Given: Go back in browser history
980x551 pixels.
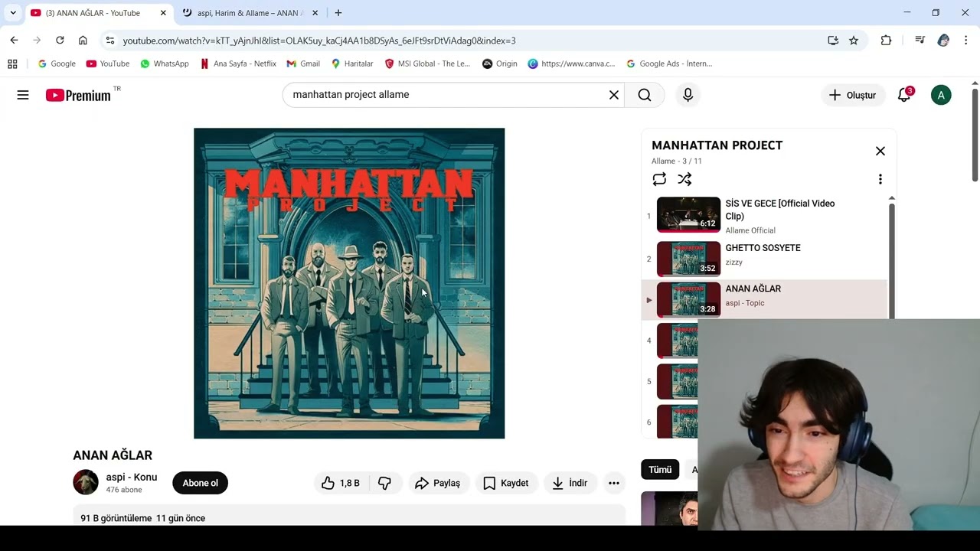Looking at the screenshot, I should 14,41.
